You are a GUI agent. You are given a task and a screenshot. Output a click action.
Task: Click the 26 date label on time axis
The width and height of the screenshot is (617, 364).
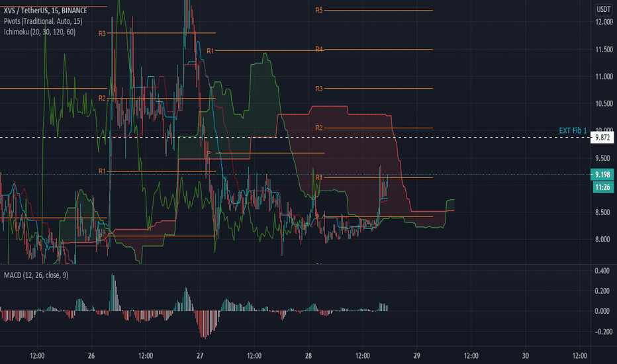pyautogui.click(x=91, y=356)
